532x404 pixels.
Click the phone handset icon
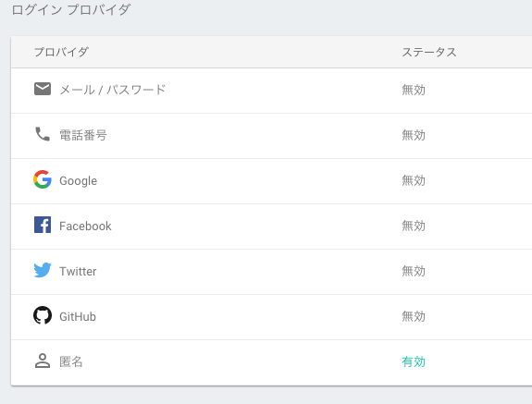(43, 134)
